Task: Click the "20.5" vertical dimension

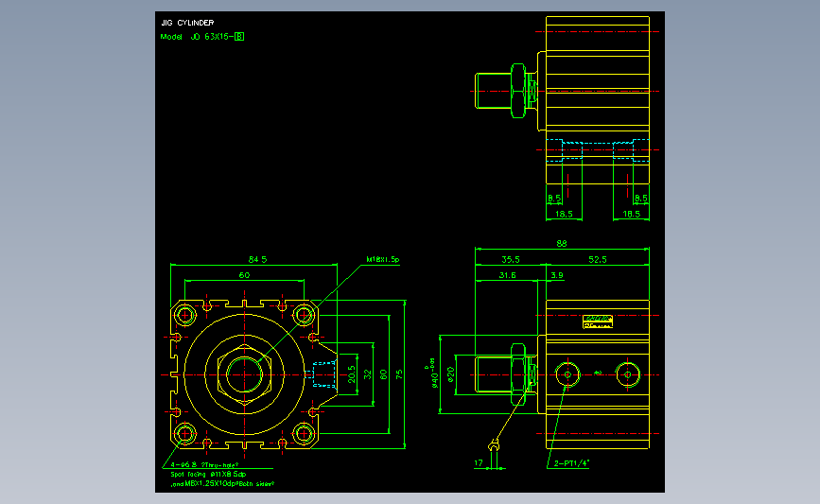Action: [352, 374]
